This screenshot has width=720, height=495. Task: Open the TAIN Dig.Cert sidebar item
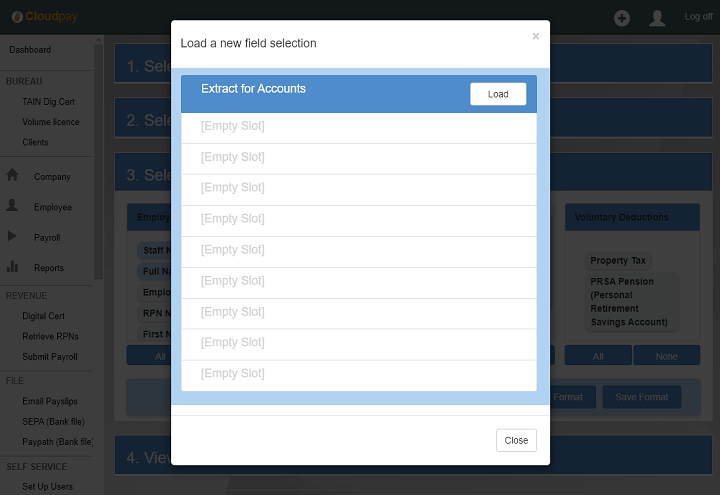pos(48,102)
